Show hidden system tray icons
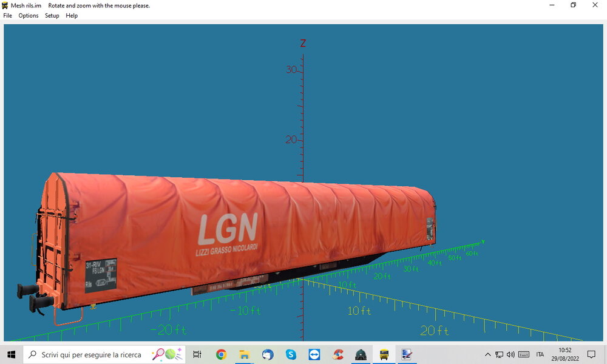 pyautogui.click(x=488, y=354)
